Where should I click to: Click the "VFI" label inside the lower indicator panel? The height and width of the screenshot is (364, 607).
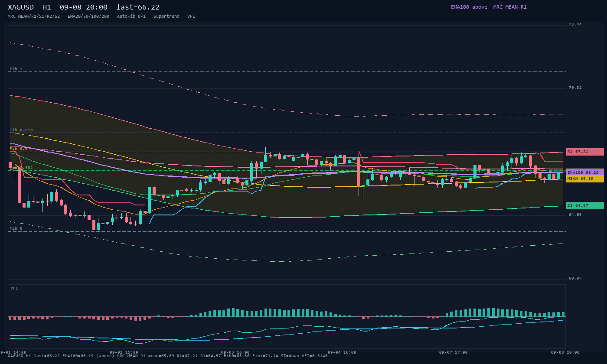(14, 288)
